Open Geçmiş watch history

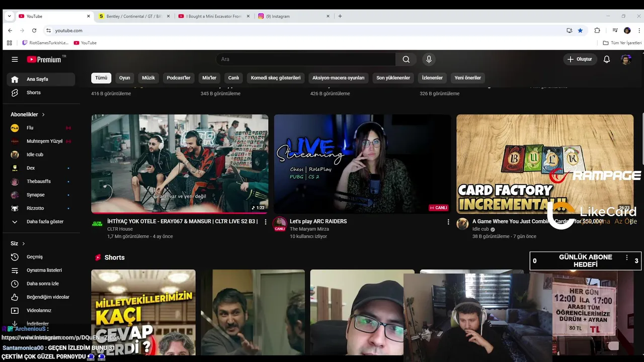[41, 257]
